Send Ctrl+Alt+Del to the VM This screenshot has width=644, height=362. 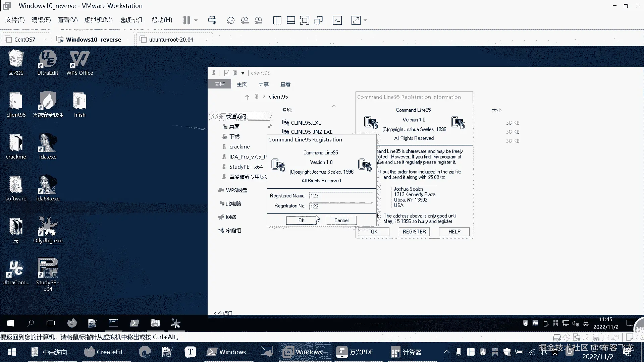pyautogui.click(x=212, y=20)
